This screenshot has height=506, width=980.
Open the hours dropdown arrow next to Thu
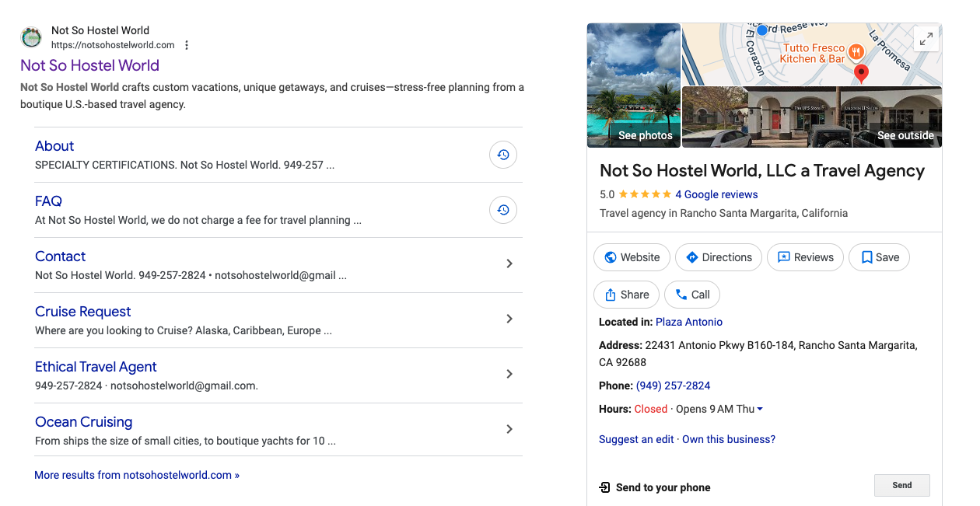[760, 410]
